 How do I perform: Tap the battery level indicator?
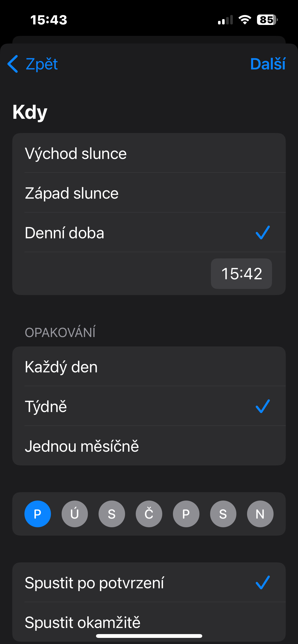tap(267, 20)
